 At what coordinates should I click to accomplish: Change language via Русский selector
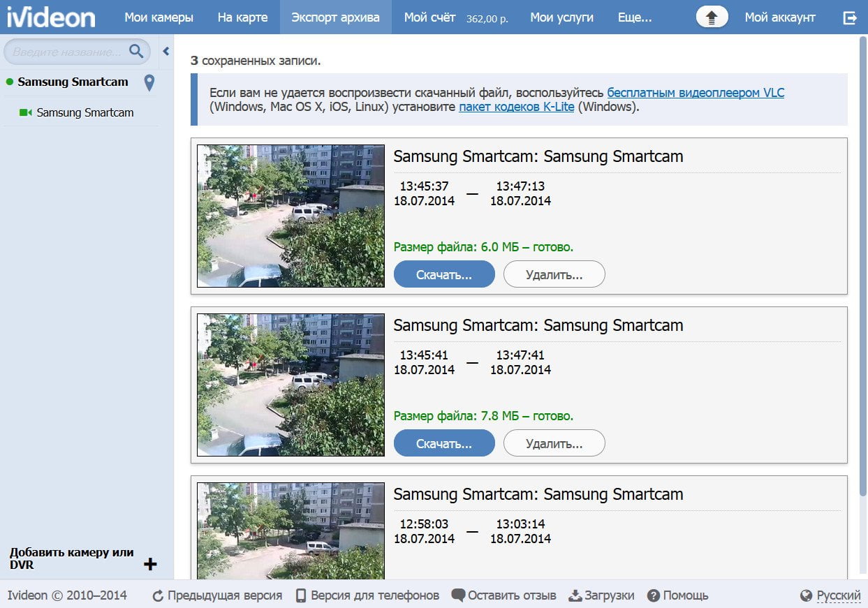click(839, 595)
